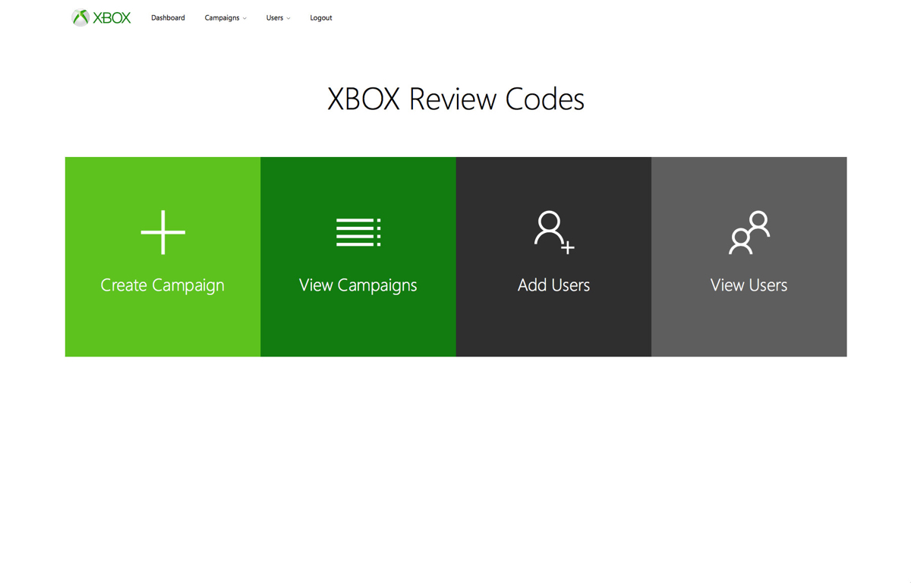Click the chevron beside Campaigns menu
Viewport: 911px width, 588px height.
coord(244,18)
